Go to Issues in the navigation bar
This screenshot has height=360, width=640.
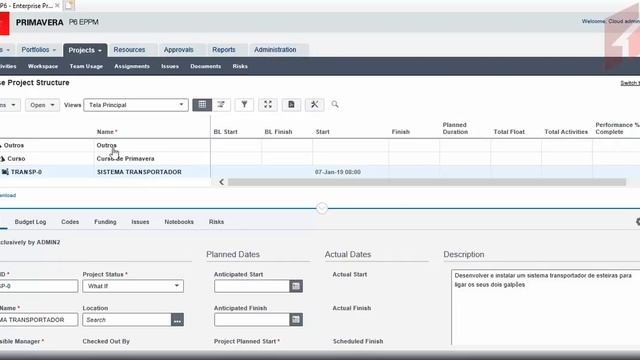coord(170,66)
